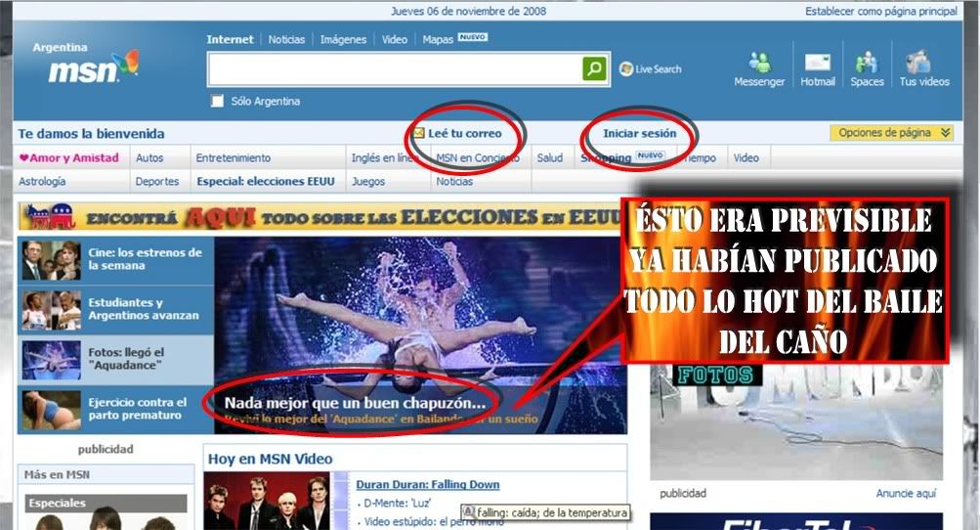The height and width of the screenshot is (530, 980).
Task: Click the Anuncie aquí link
Action: 906,493
